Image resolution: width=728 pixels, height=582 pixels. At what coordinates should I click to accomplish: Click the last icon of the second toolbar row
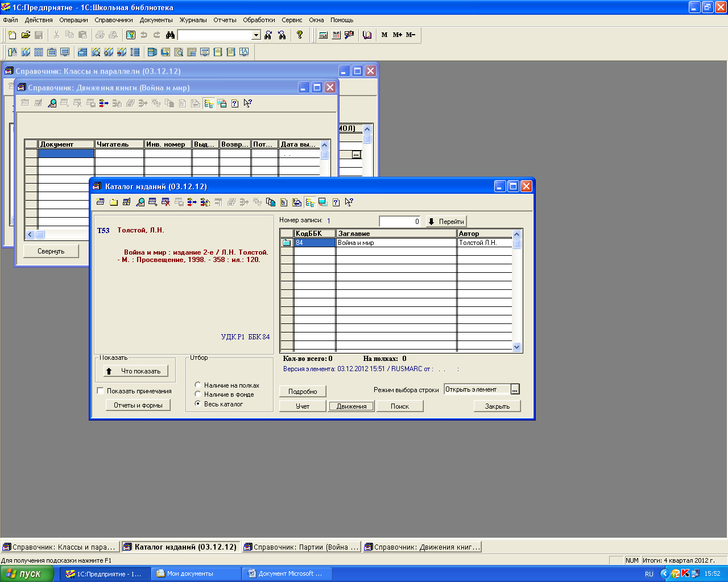pyautogui.click(x=244, y=52)
